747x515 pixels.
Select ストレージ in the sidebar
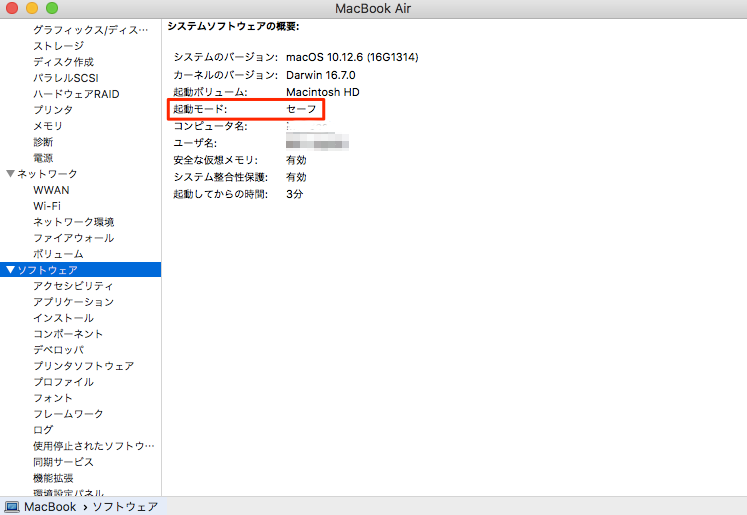pyautogui.click(x=59, y=46)
